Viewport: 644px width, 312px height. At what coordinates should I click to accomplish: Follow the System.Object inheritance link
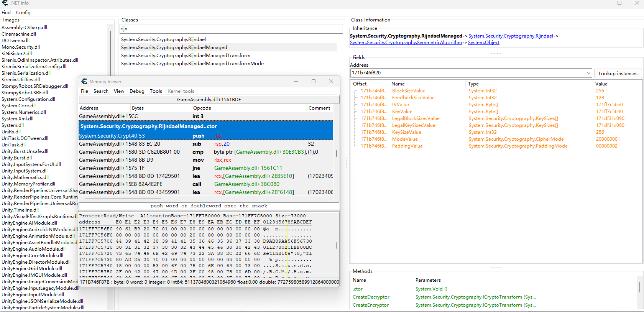483,43
